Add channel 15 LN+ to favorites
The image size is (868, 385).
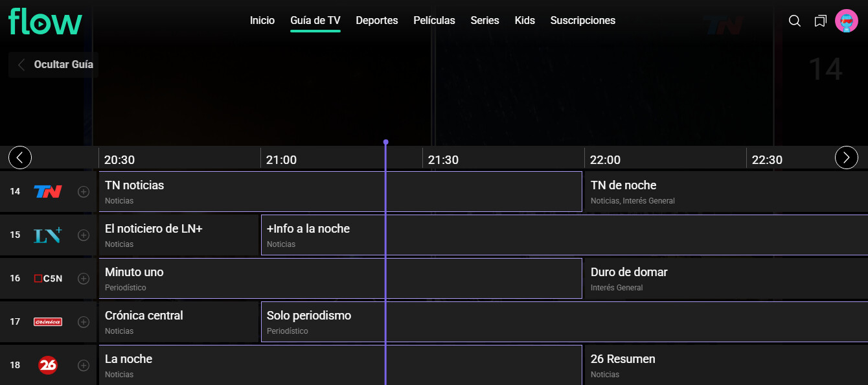point(84,235)
